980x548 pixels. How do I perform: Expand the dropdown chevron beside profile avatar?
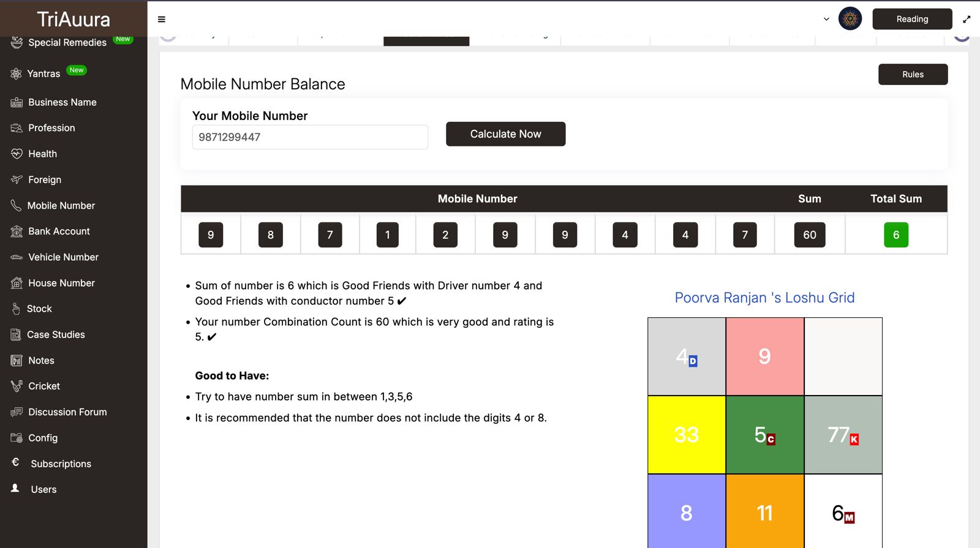tap(826, 19)
